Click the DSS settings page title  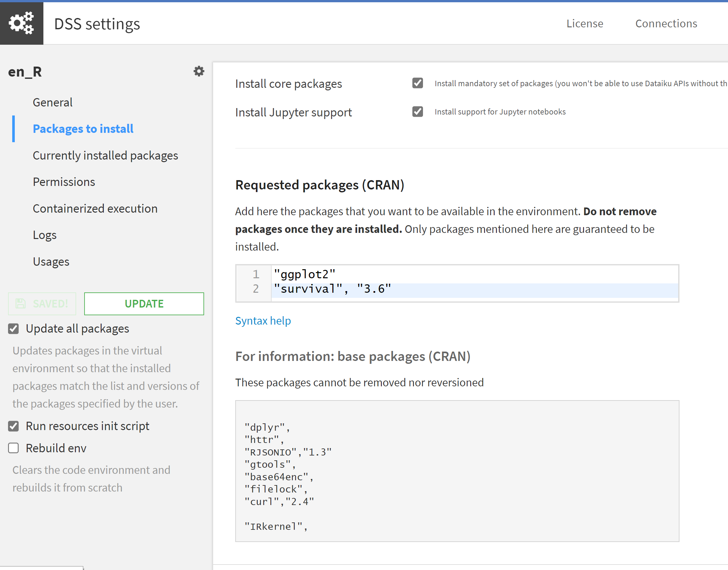click(x=97, y=24)
